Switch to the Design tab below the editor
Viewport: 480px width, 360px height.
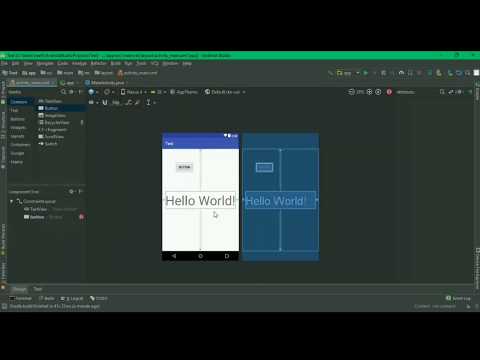(x=20, y=289)
